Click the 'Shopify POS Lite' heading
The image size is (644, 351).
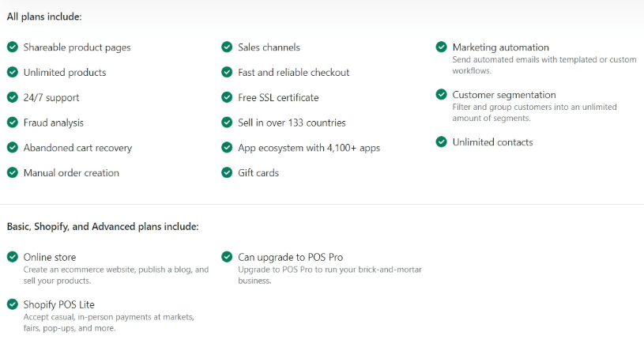[x=58, y=304]
